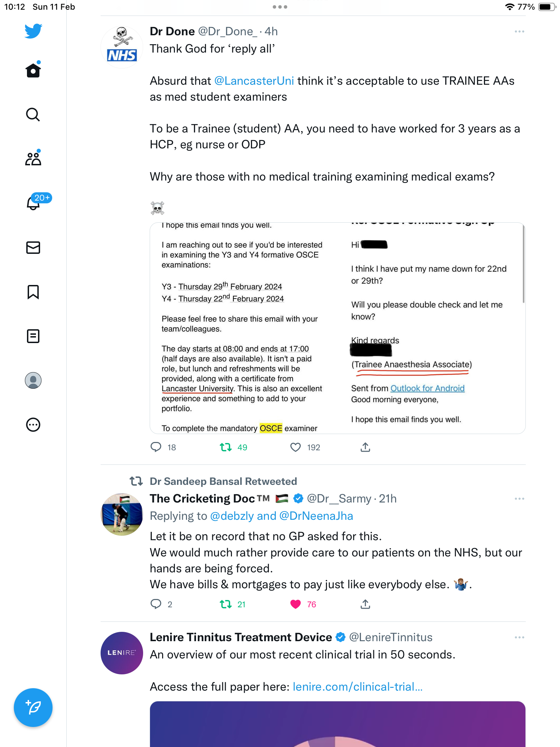Open the Search magnifier icon
Image resolution: width=560 pixels, height=747 pixels.
33,115
